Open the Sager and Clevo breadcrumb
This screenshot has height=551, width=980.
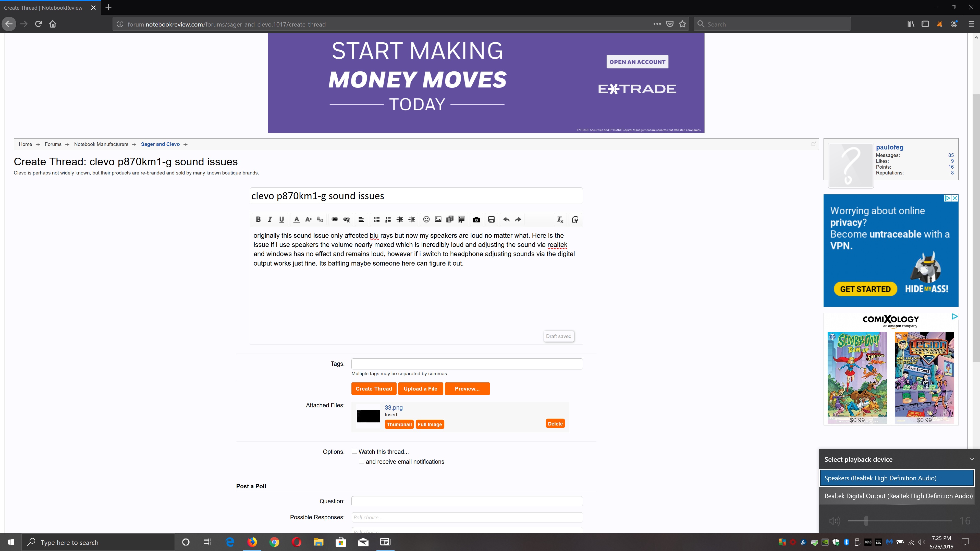point(160,144)
